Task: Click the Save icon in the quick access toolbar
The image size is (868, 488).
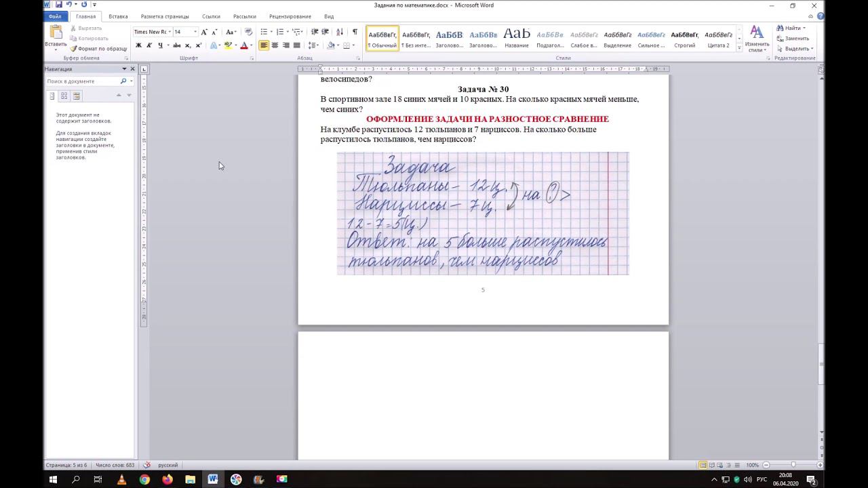Action: (x=59, y=5)
